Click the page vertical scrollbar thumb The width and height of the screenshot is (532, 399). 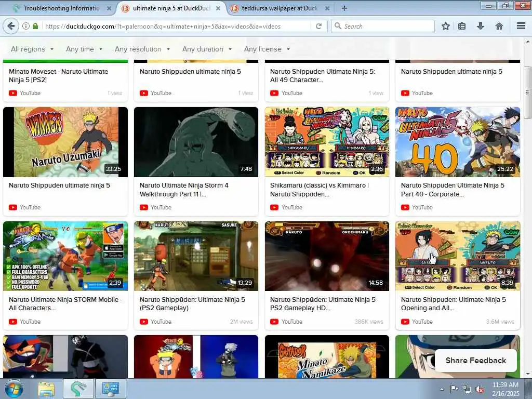click(x=527, y=92)
